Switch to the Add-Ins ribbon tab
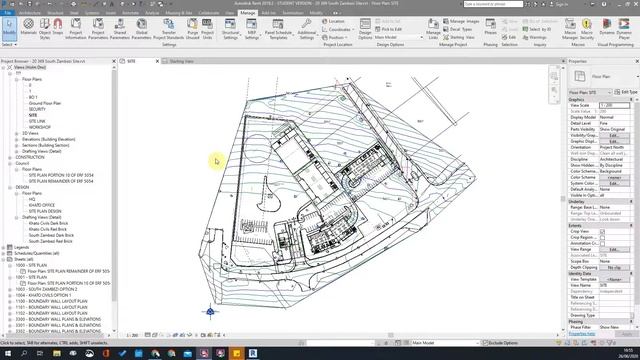Viewport: 640px width, 360px height. pyautogui.click(x=268, y=13)
